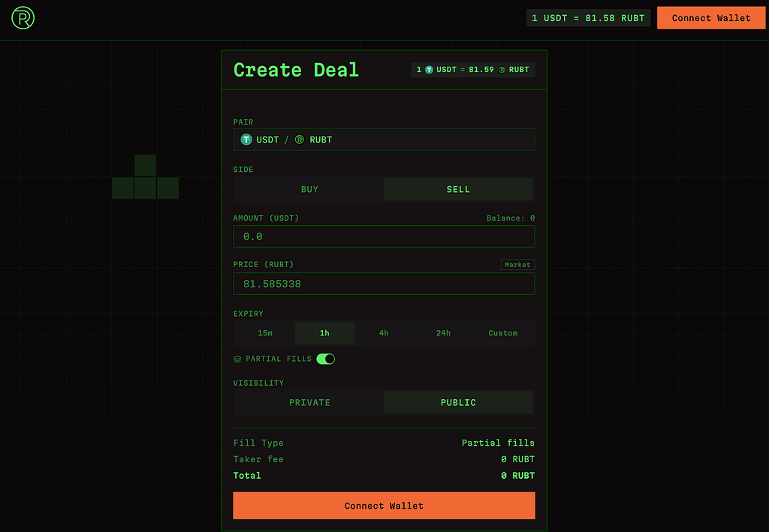This screenshot has width=769, height=532.
Task: Click the large Connect Wallet button in the form
Action: [384, 506]
